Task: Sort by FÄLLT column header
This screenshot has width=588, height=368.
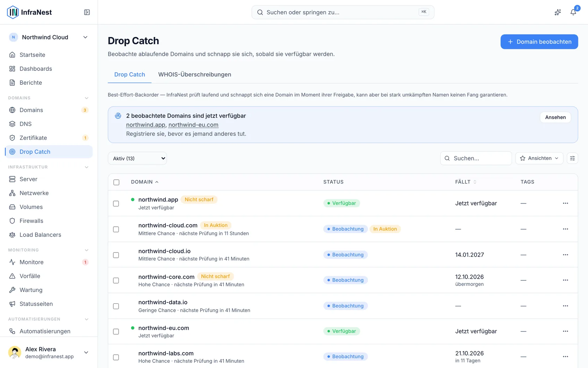Action: click(x=466, y=182)
